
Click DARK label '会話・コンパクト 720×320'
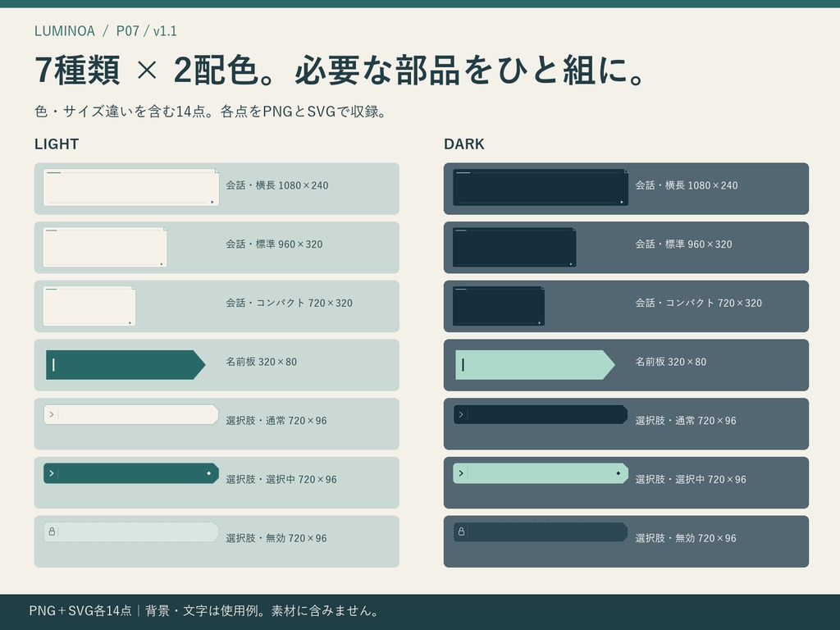699,304
